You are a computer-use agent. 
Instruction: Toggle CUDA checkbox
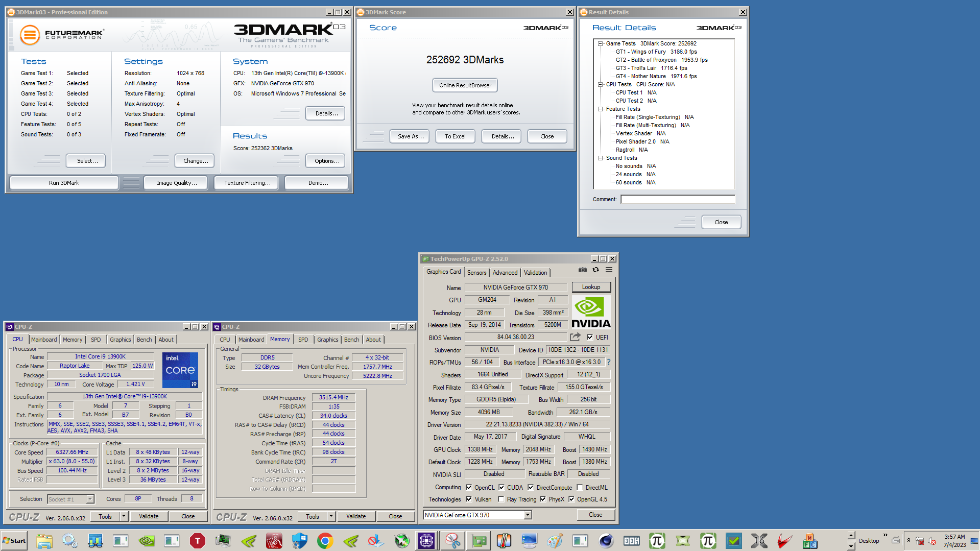tap(501, 487)
